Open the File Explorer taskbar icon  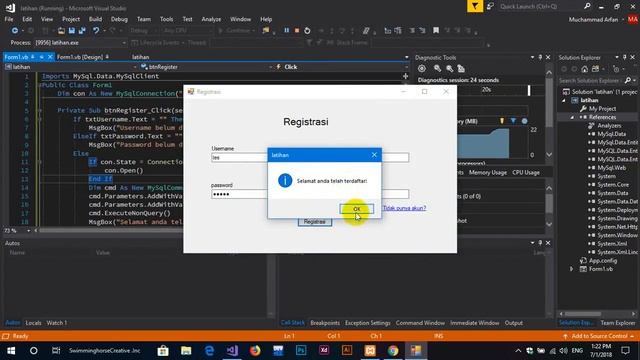[x=186, y=351]
